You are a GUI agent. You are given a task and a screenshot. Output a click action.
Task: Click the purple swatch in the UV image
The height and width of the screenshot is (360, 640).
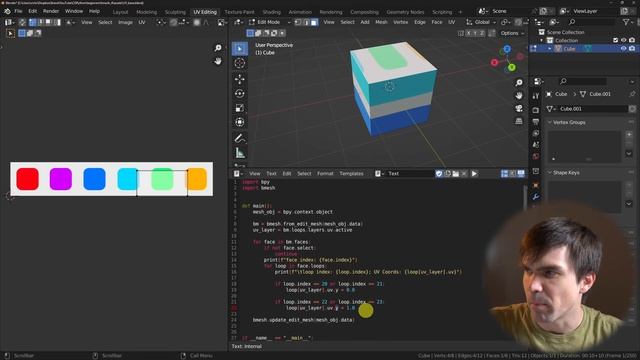(61, 179)
